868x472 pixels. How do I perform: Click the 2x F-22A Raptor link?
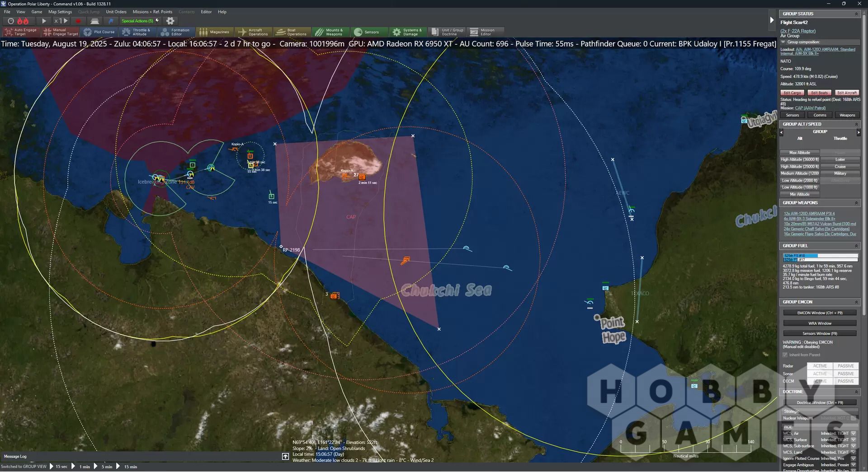tap(798, 31)
